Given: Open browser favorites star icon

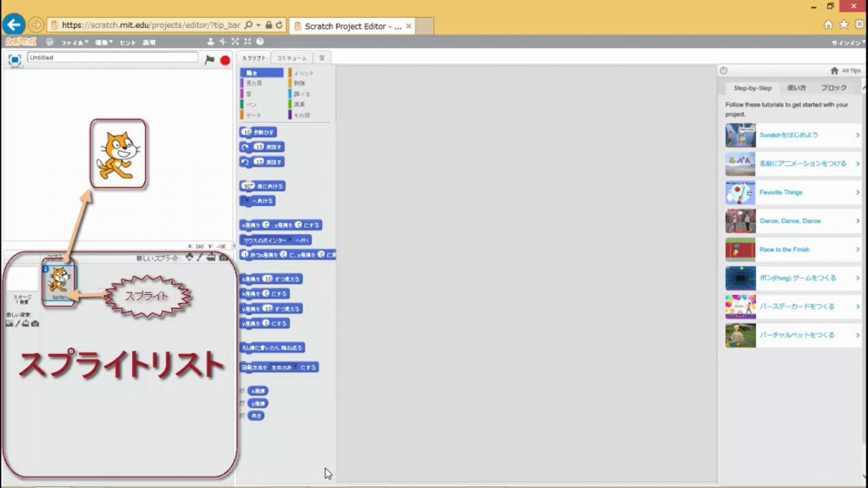Looking at the screenshot, I should click(x=843, y=25).
